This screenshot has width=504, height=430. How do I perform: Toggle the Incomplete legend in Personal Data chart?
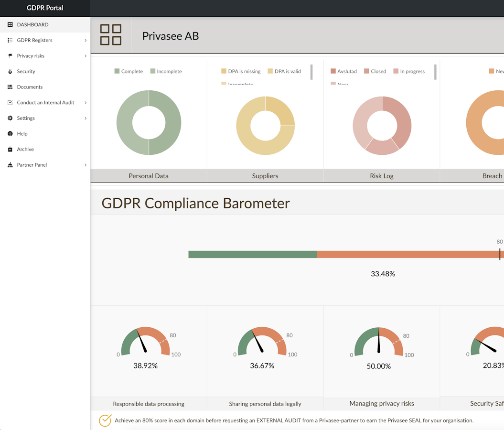tap(166, 71)
